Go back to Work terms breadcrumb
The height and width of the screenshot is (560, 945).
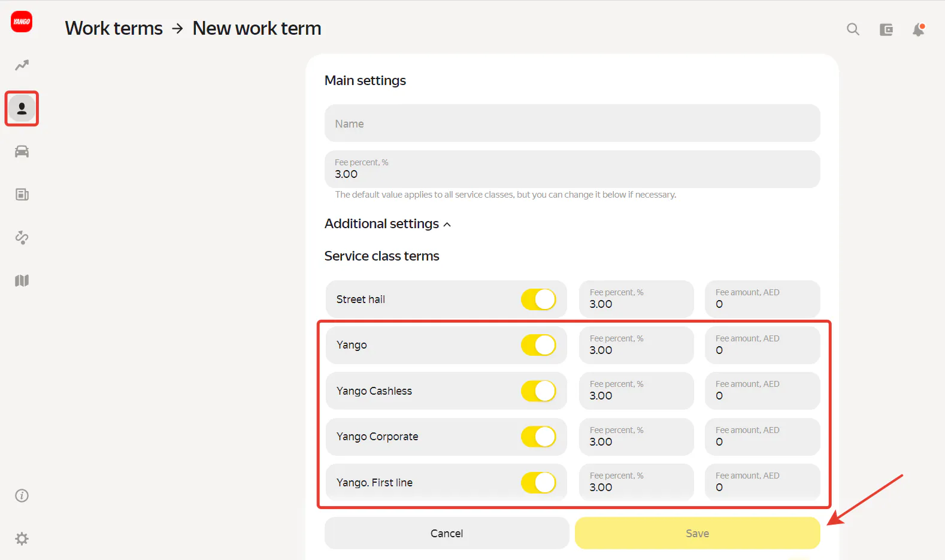pos(114,28)
